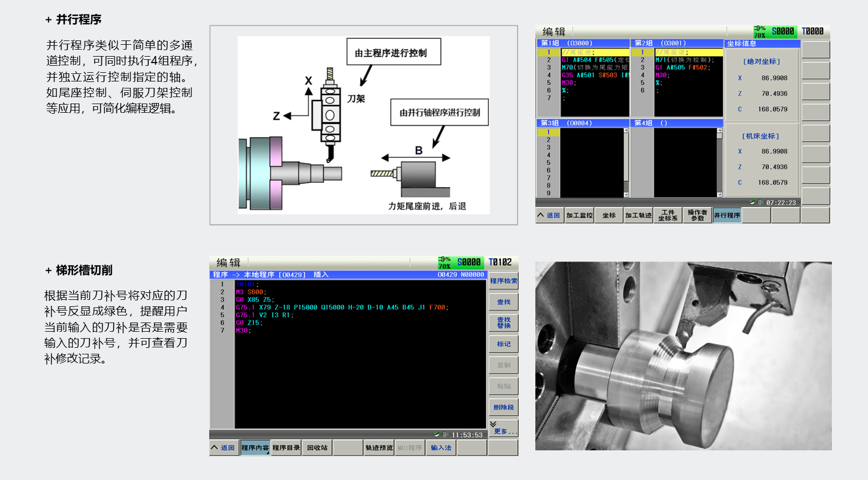
Task: Click the machined part photo thumbnail
Action: [683, 356]
